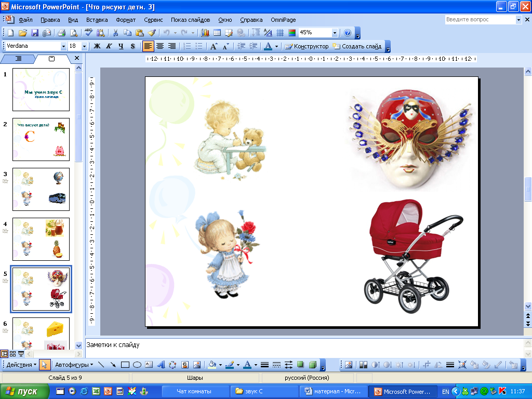Open the Файл menu

click(x=26, y=20)
